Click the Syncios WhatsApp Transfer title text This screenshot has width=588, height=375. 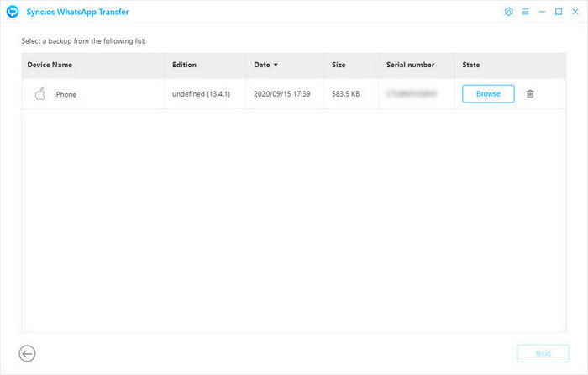point(77,12)
